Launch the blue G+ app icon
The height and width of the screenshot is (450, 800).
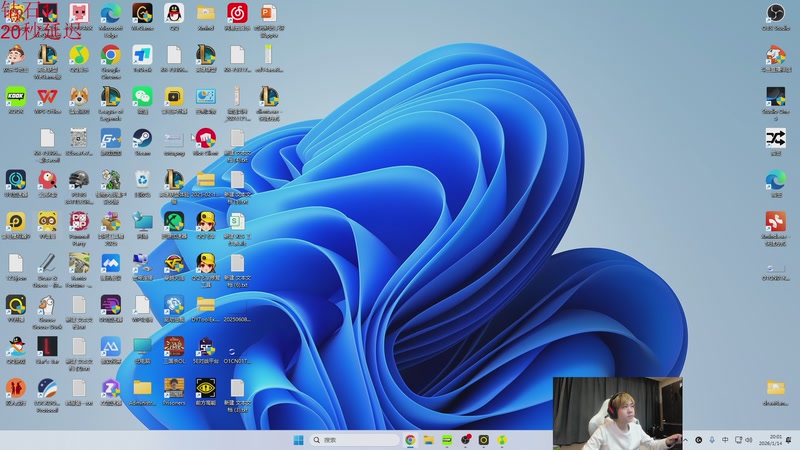click(x=111, y=139)
